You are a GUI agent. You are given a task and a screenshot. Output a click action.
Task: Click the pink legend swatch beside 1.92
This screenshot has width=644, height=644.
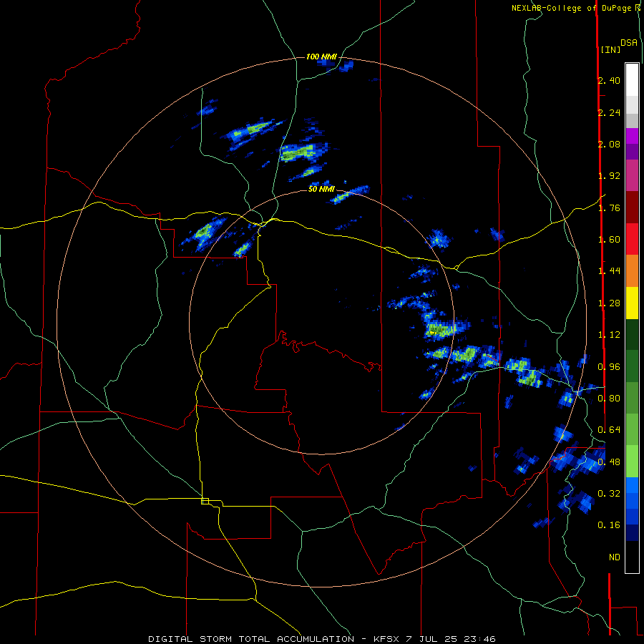632,176
